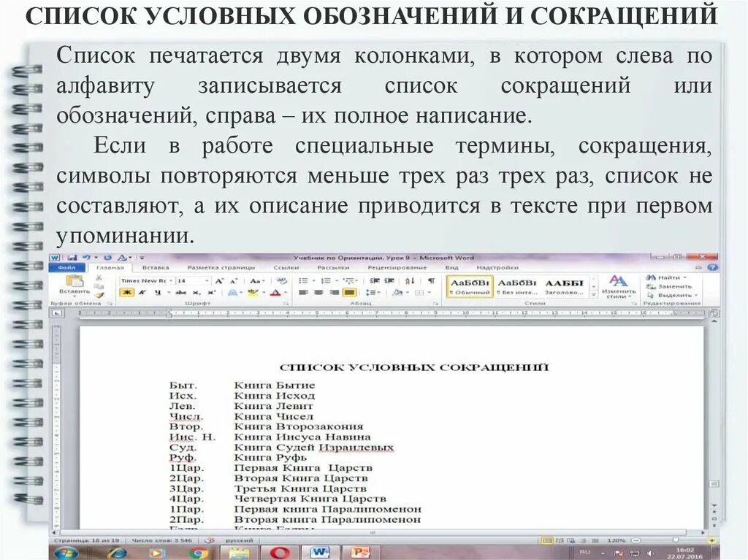
Task: Click the Cut scissors icon
Action: point(99,277)
